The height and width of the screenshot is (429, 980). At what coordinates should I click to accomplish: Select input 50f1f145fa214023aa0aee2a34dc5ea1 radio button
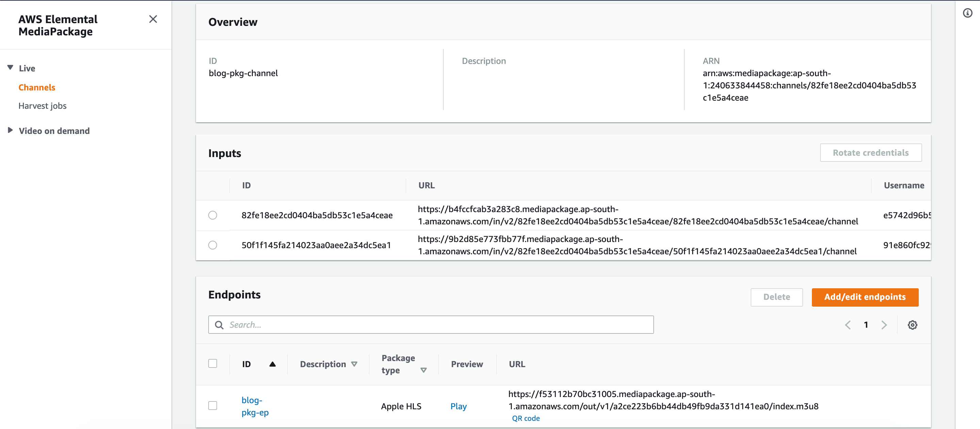(x=213, y=245)
